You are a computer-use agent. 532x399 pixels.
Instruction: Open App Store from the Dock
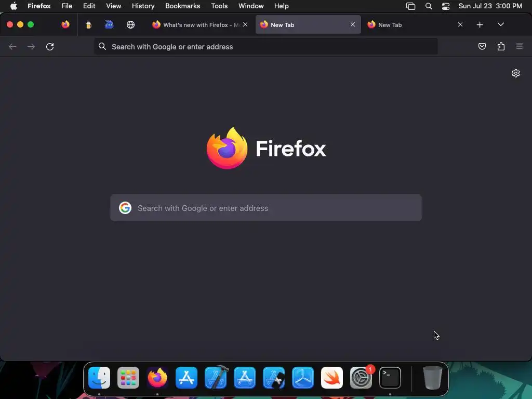pos(187,378)
